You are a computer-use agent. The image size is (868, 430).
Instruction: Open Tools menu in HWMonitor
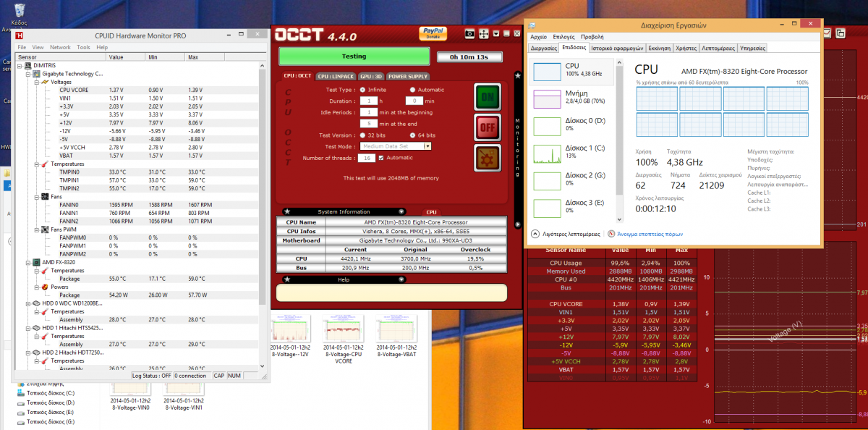(84, 47)
